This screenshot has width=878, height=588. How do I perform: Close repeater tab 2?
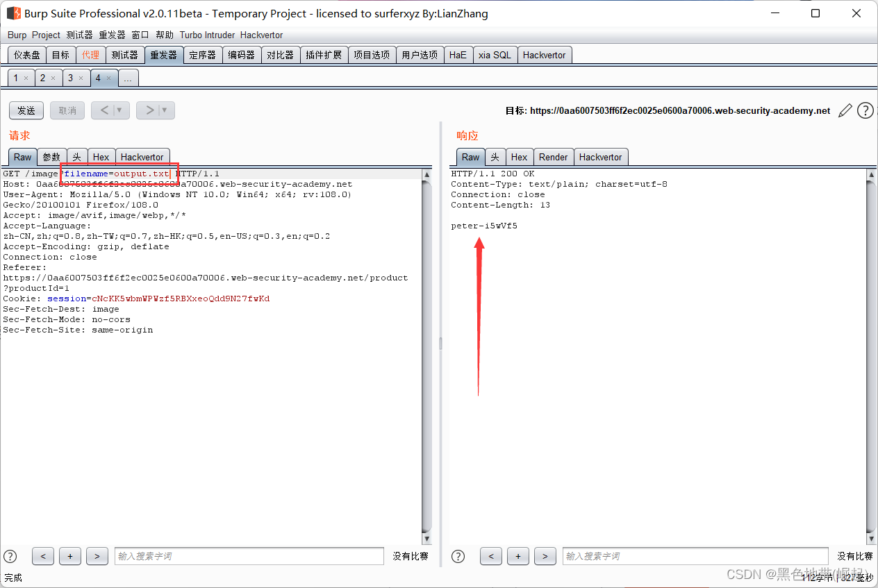pos(53,78)
